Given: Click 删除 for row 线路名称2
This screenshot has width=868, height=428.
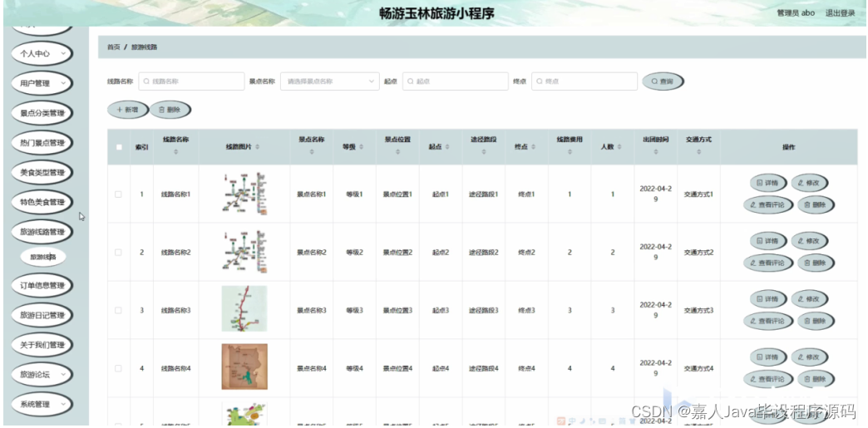Looking at the screenshot, I should 816,263.
